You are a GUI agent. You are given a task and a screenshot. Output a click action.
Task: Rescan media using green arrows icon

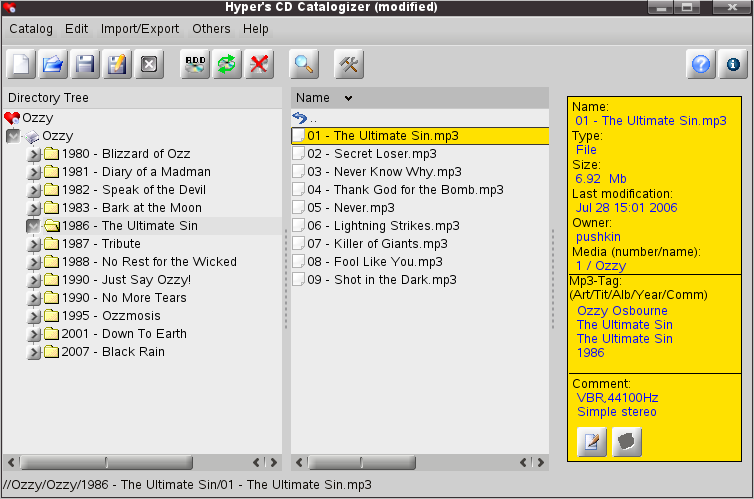pyautogui.click(x=227, y=64)
